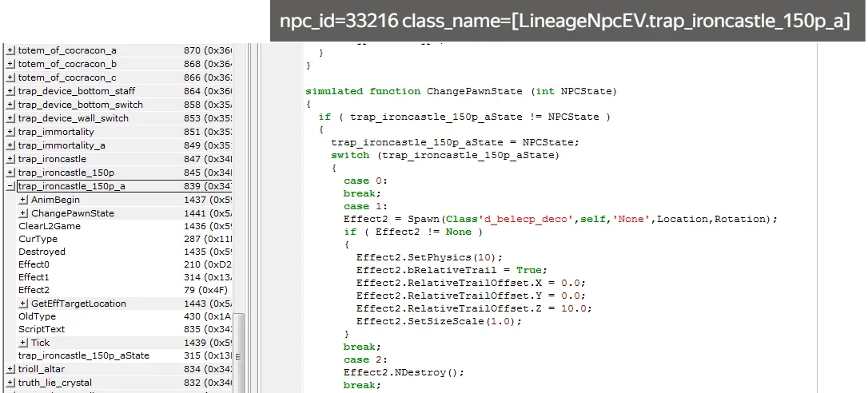868x393 pixels.
Task: Expand the totem_of_cocracon_c node
Action: [10, 77]
